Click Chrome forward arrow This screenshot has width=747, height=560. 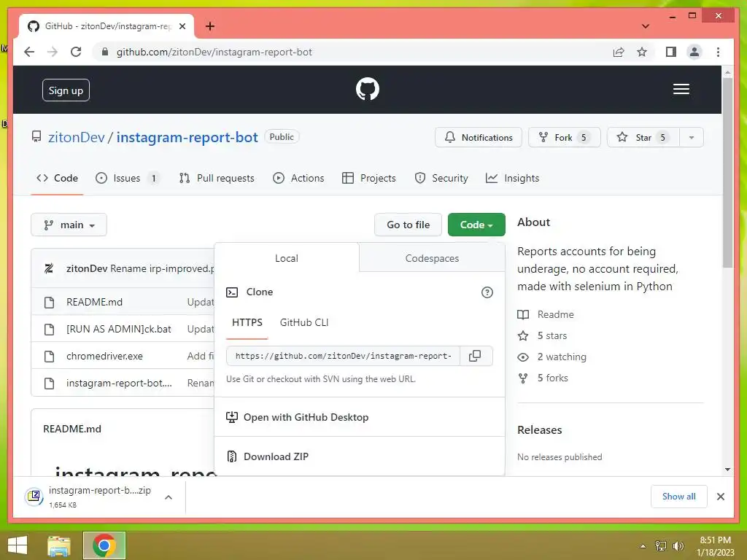(x=53, y=52)
